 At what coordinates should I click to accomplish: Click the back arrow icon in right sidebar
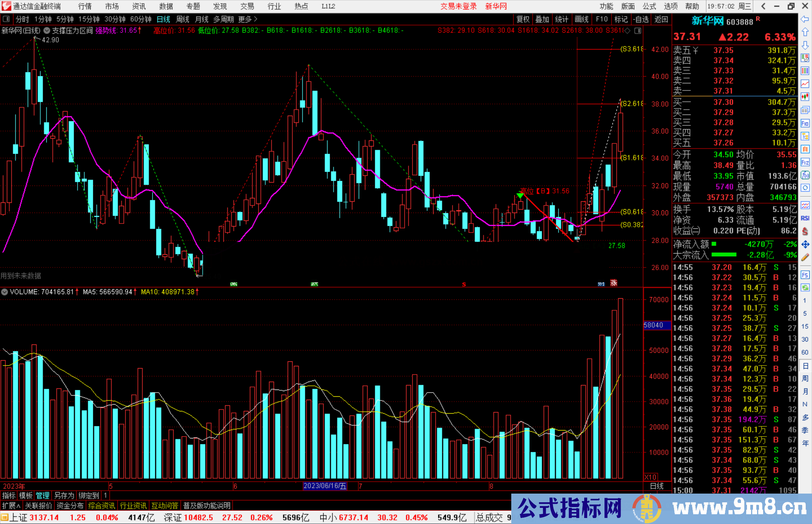pyautogui.click(x=805, y=19)
